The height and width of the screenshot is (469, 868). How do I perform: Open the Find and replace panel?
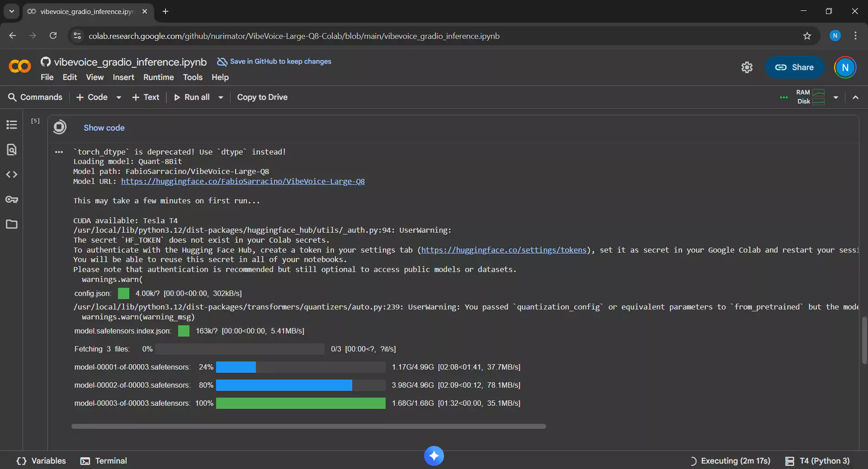click(x=11, y=150)
